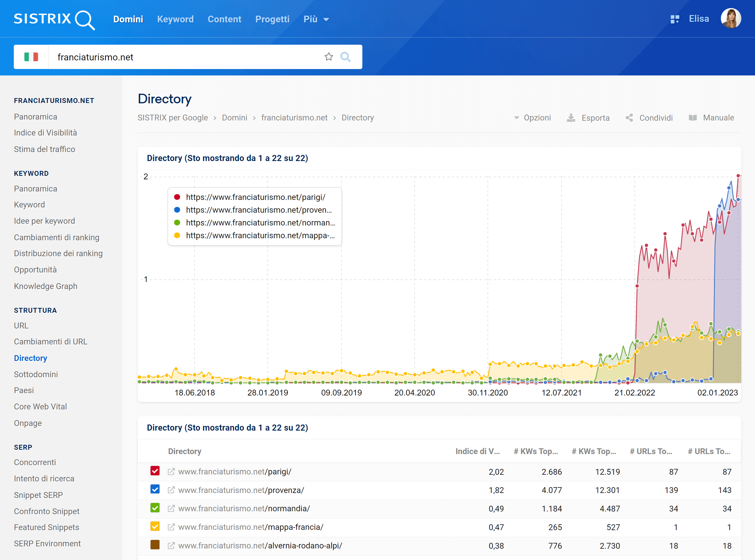Click the Condividi share icon
This screenshot has width=755, height=560.
click(x=629, y=118)
